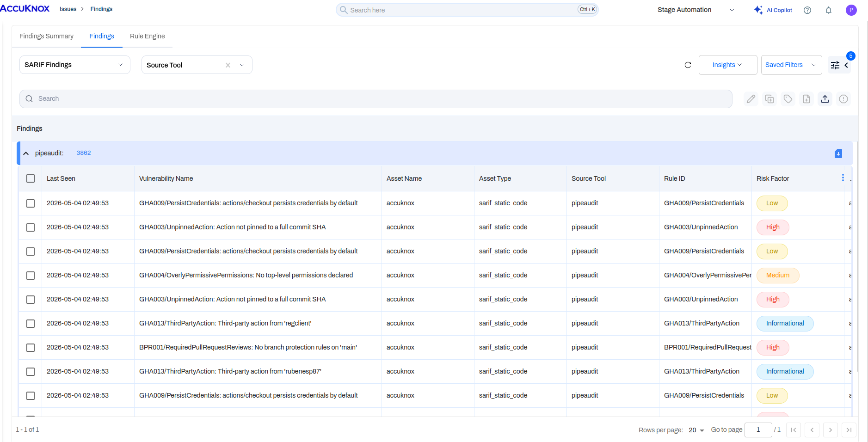Select the Findings tab
The height and width of the screenshot is (442, 868).
[x=102, y=36]
